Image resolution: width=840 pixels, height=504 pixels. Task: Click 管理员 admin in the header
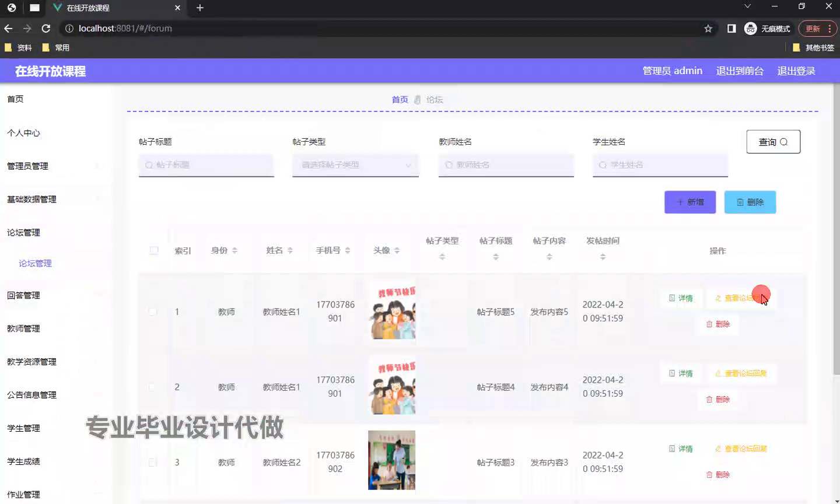pos(672,71)
